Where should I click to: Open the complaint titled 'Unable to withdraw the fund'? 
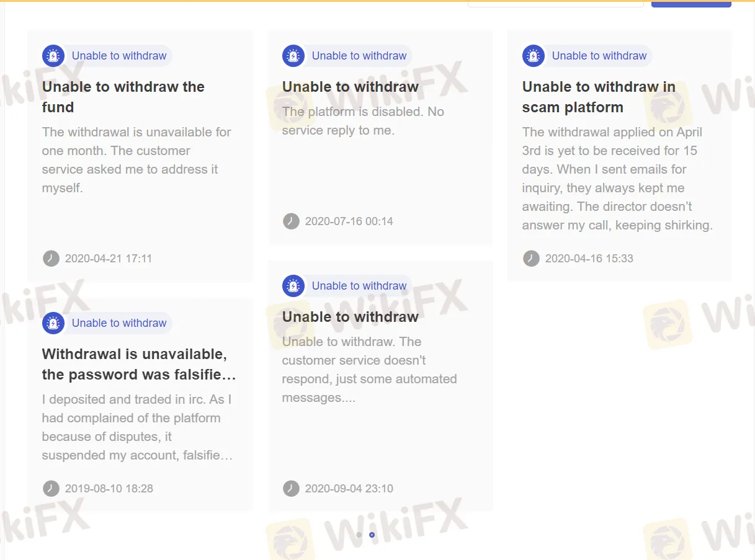(123, 97)
